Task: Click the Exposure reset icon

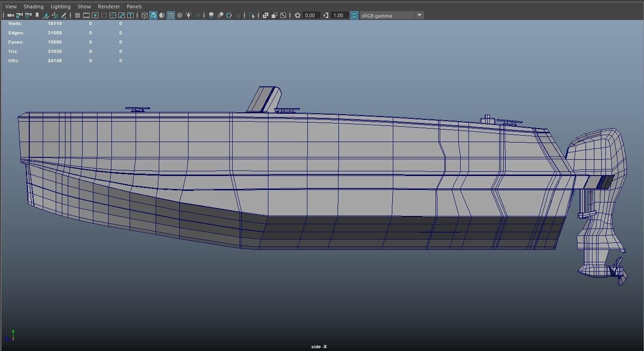Action: coord(298,15)
